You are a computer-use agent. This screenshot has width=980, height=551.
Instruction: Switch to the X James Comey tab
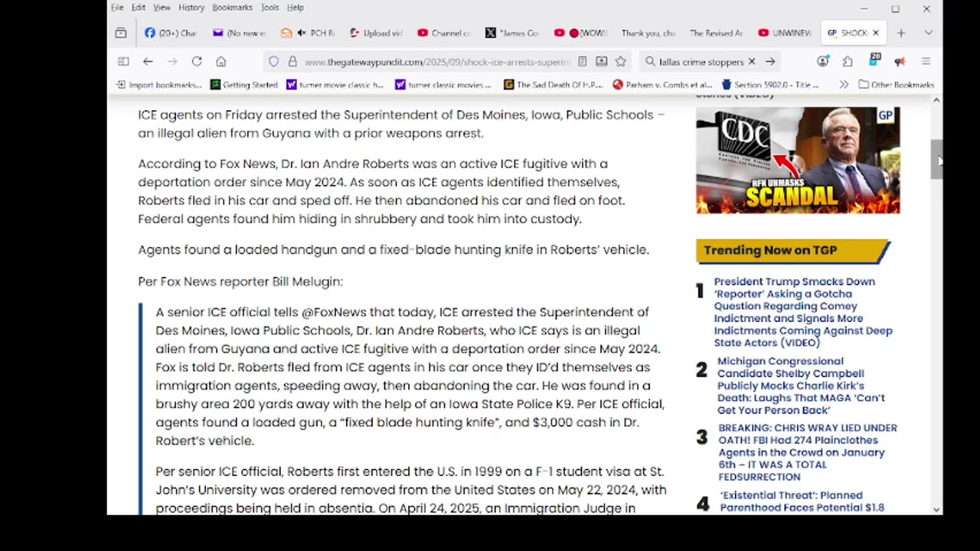(x=511, y=33)
